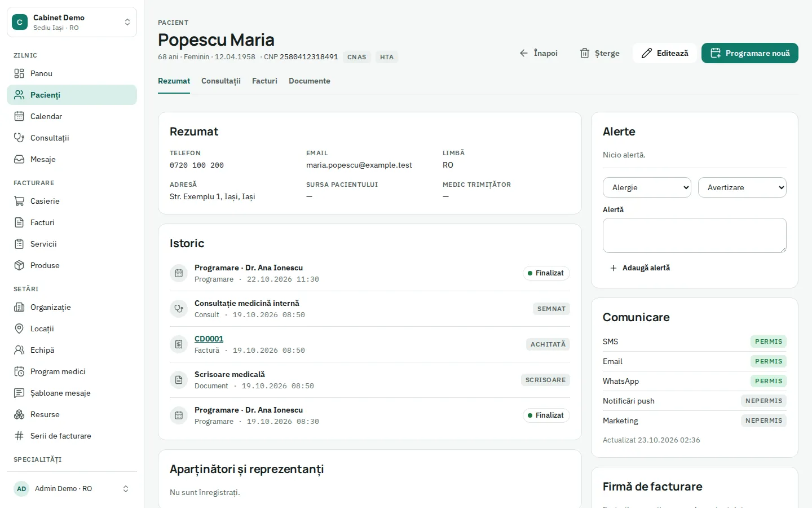This screenshot has width=812, height=508.
Task: Click the CNAS badge near CNP
Action: 357,57
